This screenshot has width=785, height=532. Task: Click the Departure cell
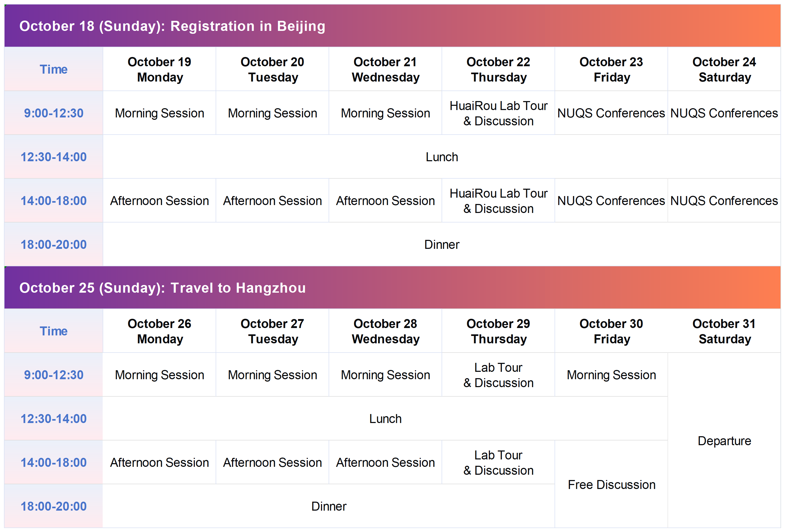coord(724,440)
